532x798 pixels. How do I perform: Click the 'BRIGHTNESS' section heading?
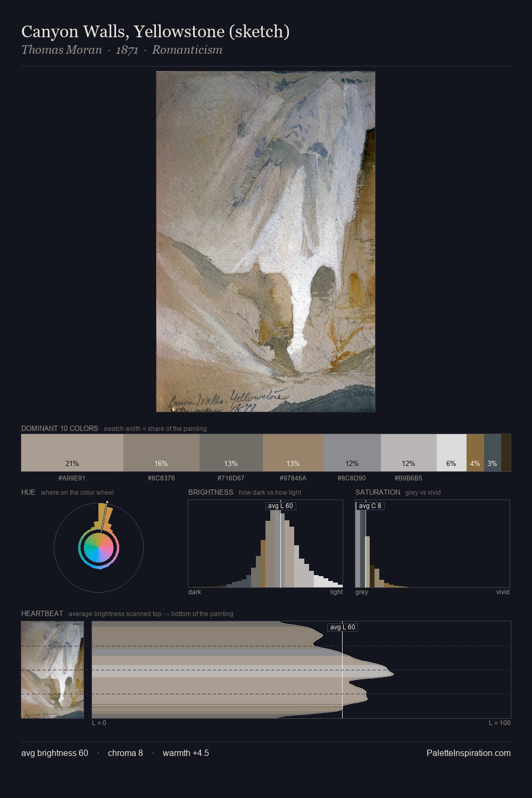(211, 493)
